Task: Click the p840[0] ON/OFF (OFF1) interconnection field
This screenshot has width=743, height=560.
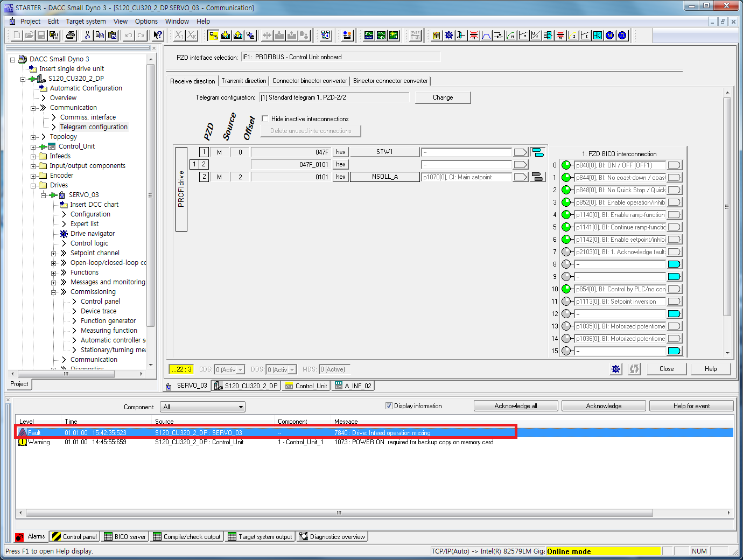Action: (620, 165)
